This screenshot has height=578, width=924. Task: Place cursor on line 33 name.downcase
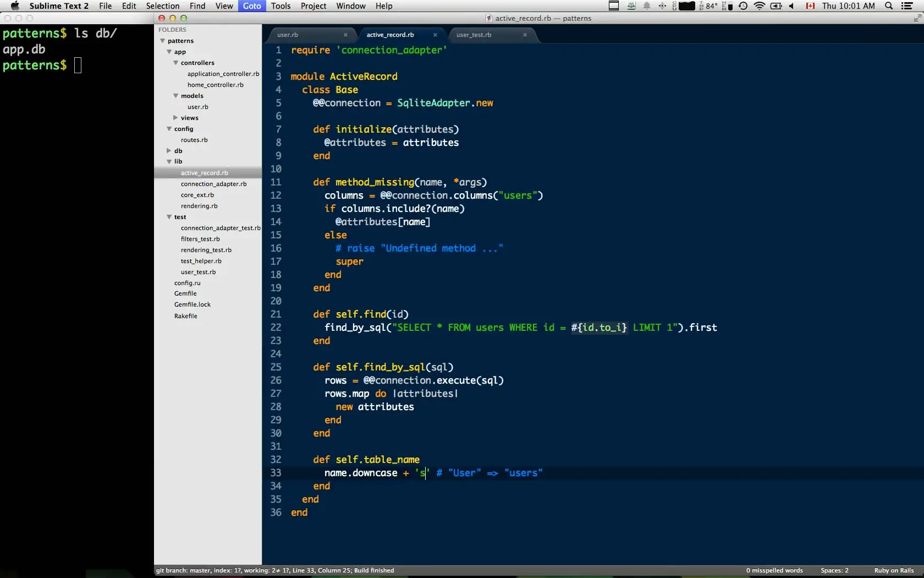(361, 473)
